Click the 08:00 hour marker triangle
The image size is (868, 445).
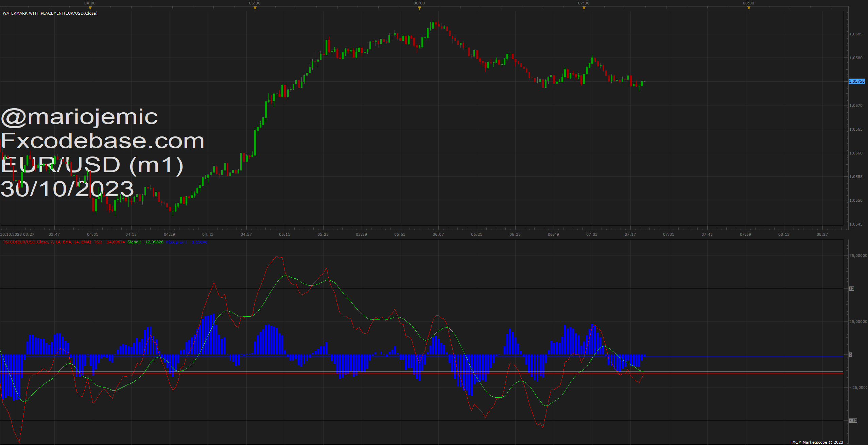click(749, 9)
